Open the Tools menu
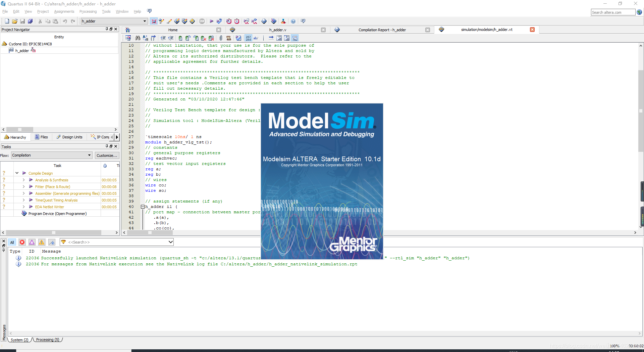 (x=106, y=11)
